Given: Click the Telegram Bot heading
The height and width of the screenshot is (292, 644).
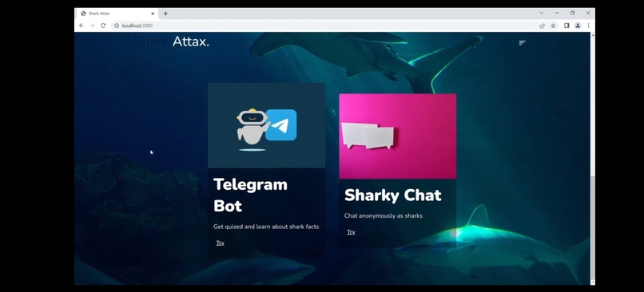Looking at the screenshot, I should pos(250,195).
